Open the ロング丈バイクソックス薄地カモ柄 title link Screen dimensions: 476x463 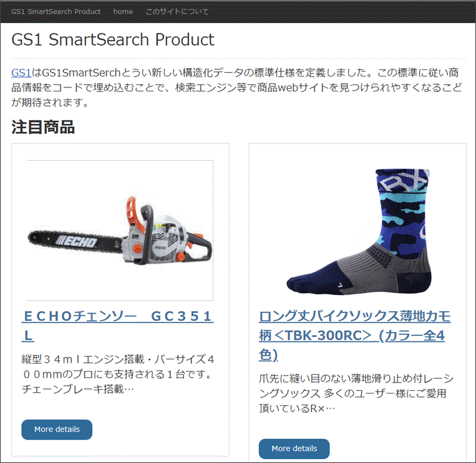pyautogui.click(x=355, y=336)
